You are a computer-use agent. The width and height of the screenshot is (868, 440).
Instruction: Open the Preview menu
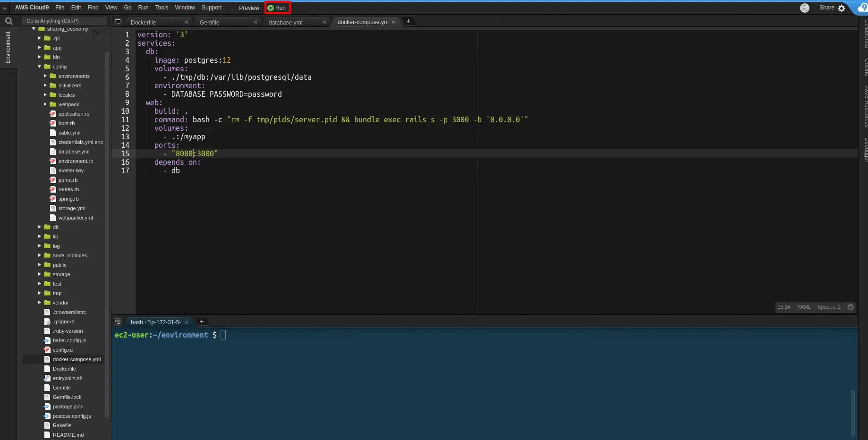(249, 8)
